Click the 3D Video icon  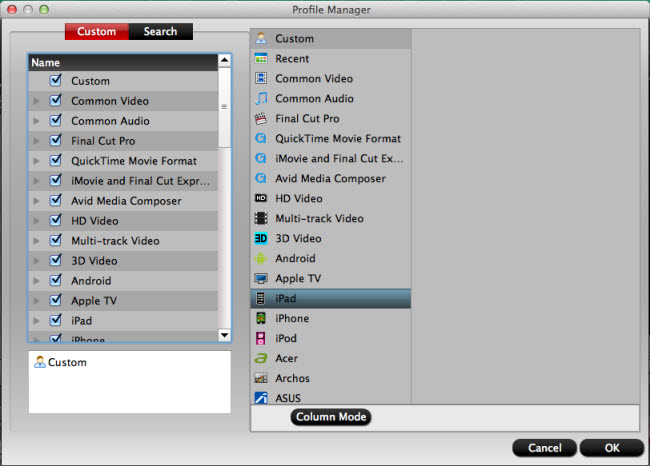[x=261, y=238]
